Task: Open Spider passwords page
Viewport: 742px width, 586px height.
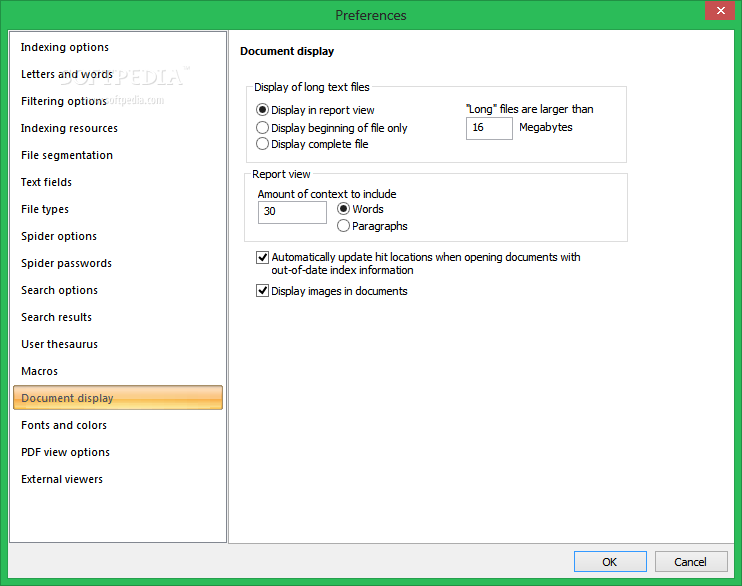Action: [x=118, y=263]
